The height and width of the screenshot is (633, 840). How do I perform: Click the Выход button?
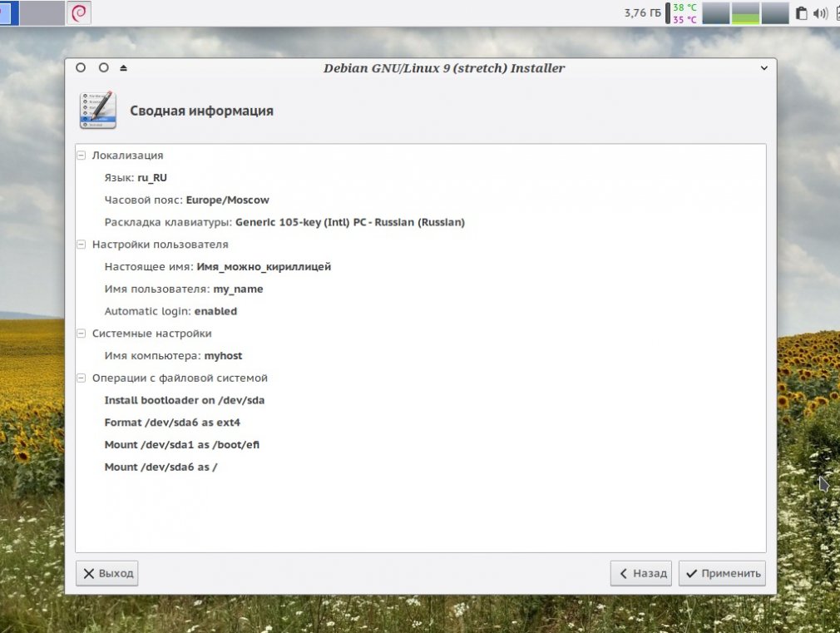(107, 573)
